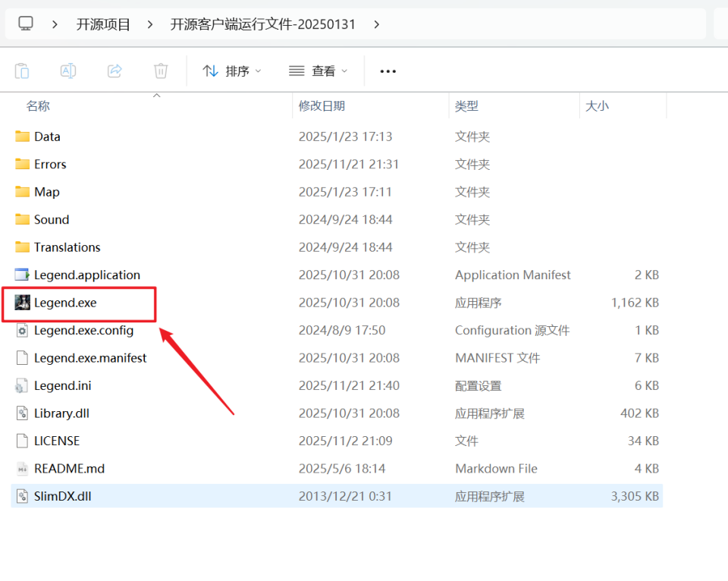Click the Library.dll file icon
This screenshot has height=581, width=728.
[22, 413]
